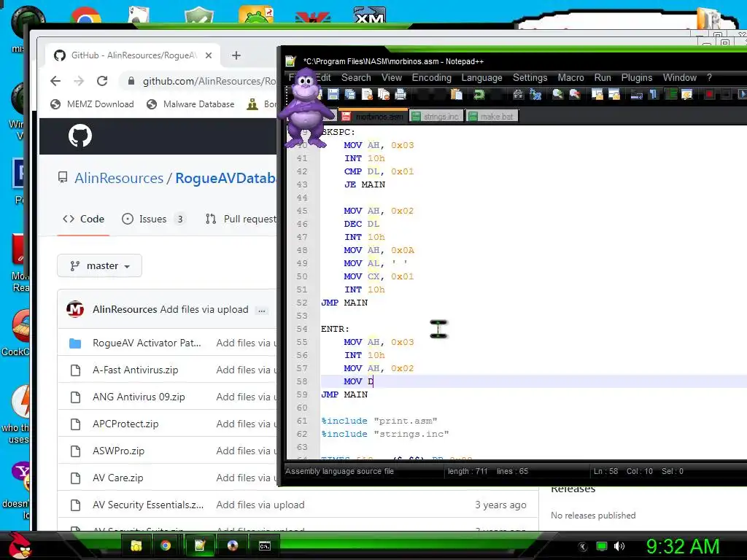
Task: Open the Language menu in Notepad++
Action: pos(481,77)
